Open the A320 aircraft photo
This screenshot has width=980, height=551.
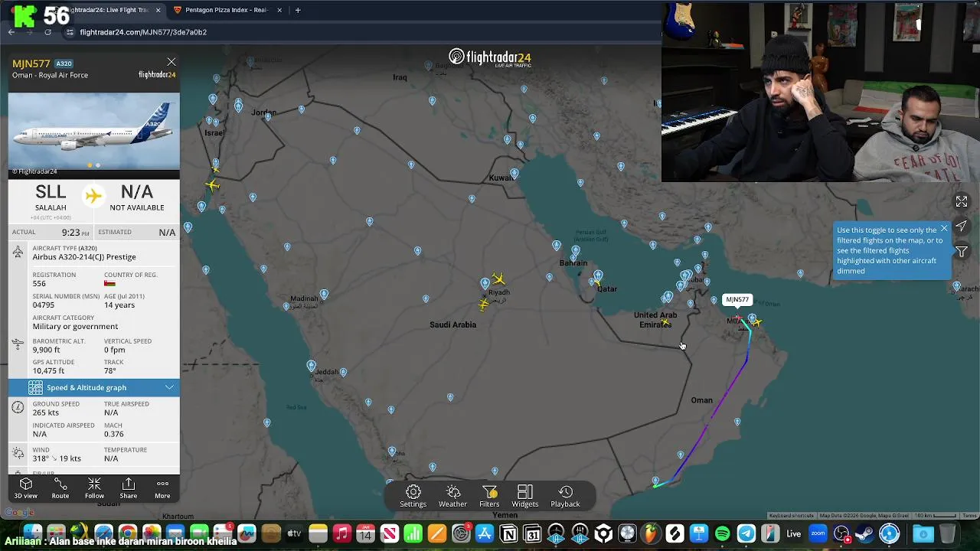(94, 131)
